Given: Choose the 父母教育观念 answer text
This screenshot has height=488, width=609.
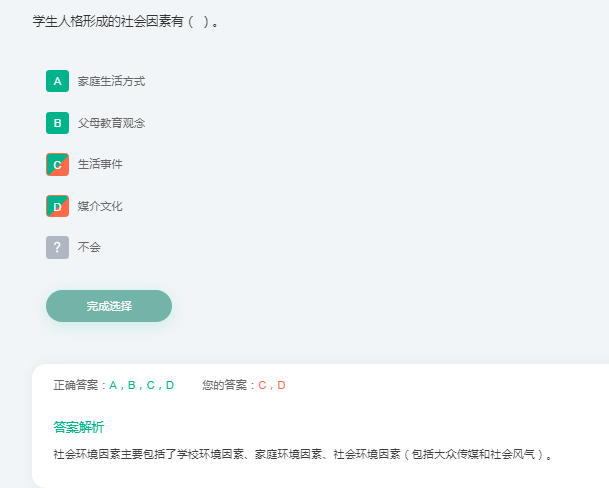Looking at the screenshot, I should click(111, 123).
